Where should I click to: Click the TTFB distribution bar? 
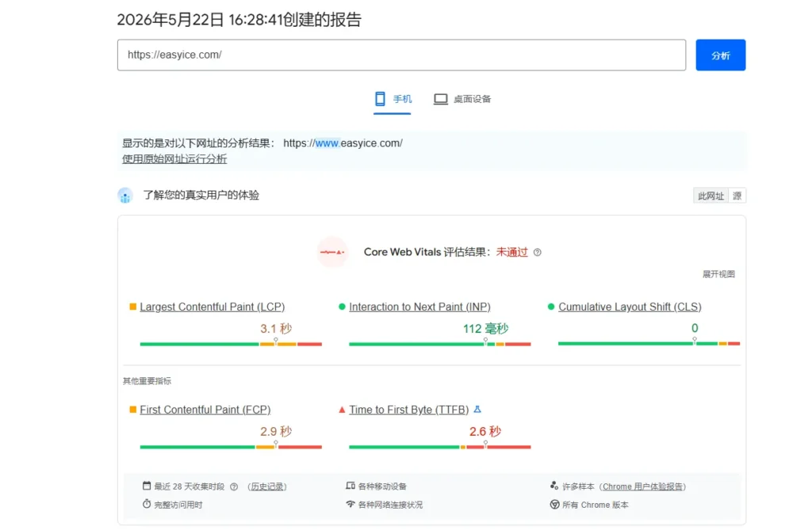439,447
